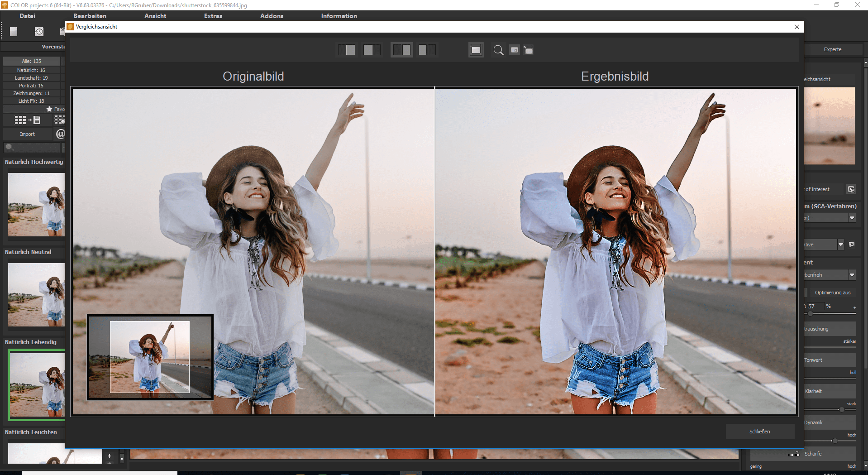Click the @ email icon in the sidebar
868x475 pixels.
(60, 134)
